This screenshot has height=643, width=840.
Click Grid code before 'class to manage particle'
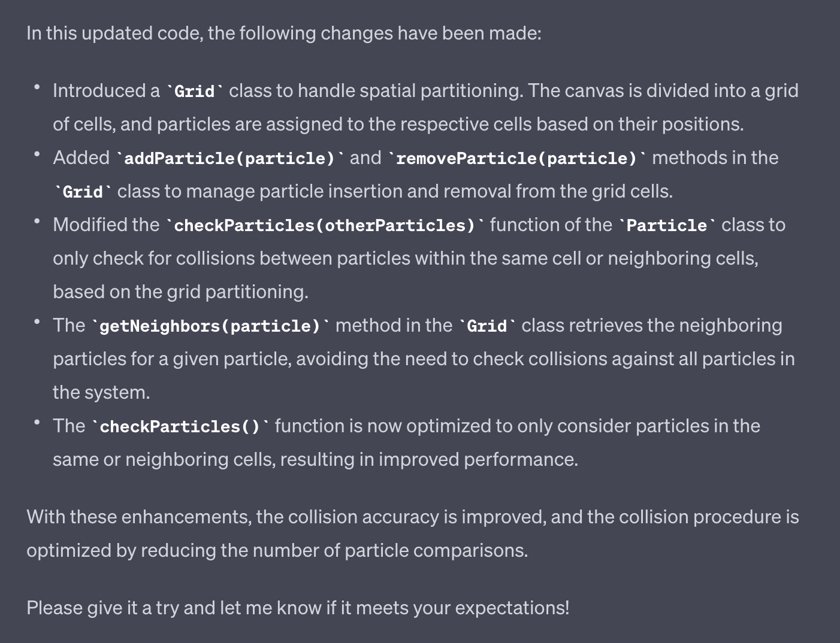click(83, 192)
